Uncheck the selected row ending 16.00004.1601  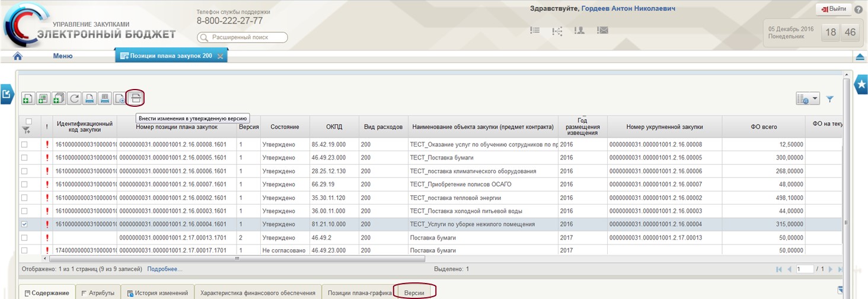[24, 224]
